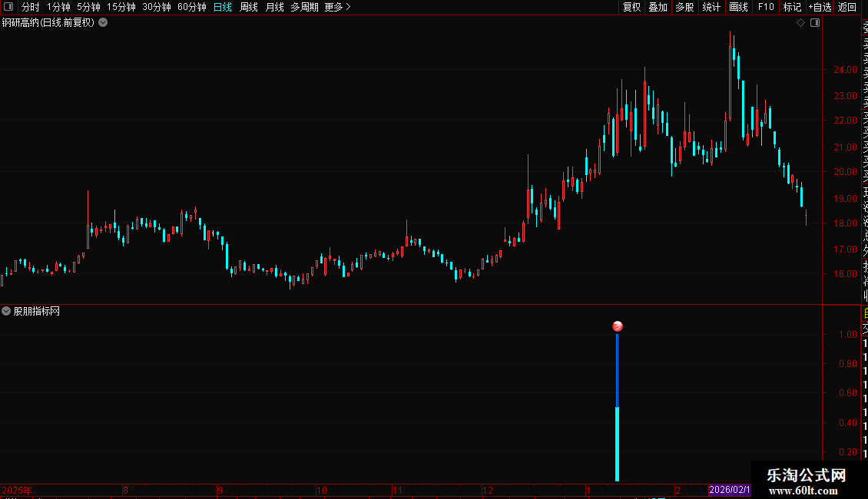Click the 钢研高纳(日线.前复权) title
This screenshot has width=868, height=499.
pyautogui.click(x=48, y=23)
